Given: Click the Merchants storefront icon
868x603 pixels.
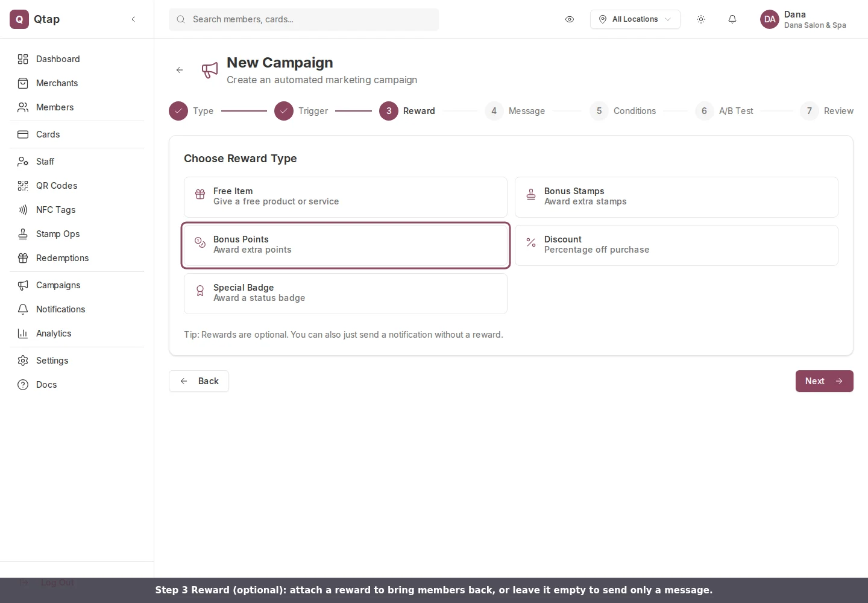Looking at the screenshot, I should tap(23, 83).
